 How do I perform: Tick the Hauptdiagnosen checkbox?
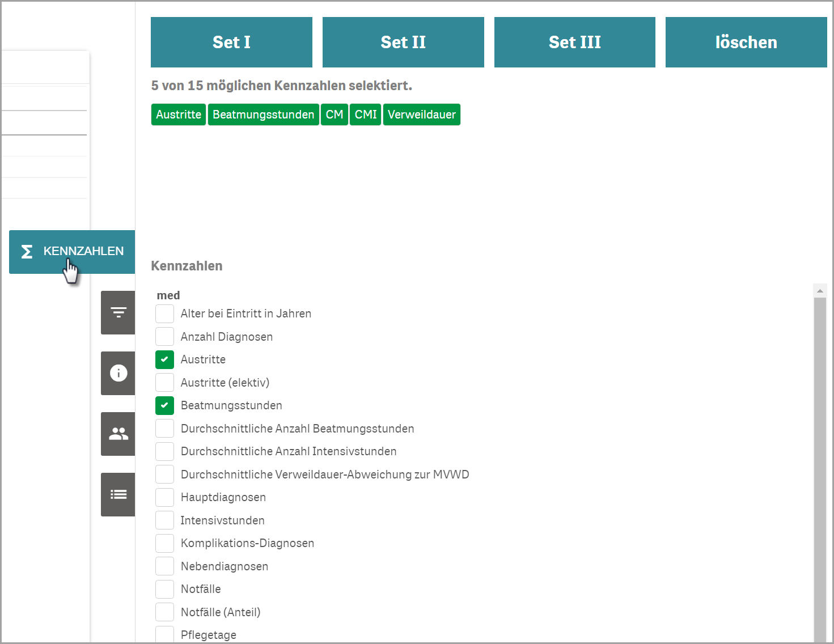(164, 498)
